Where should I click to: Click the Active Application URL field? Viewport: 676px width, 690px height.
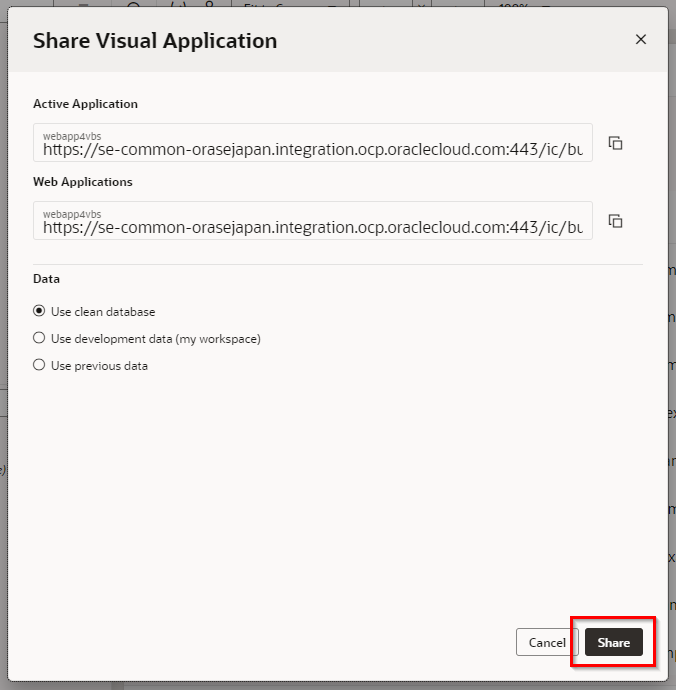(x=312, y=149)
